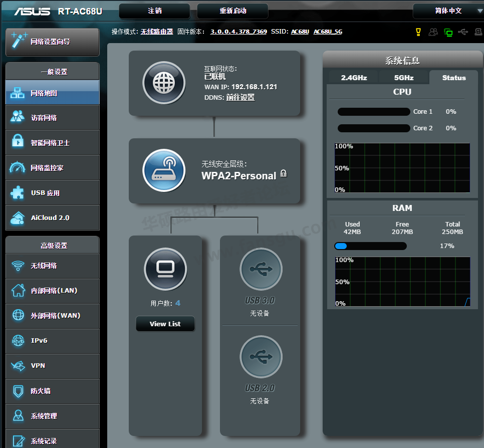Click the View List button
Image resolution: width=484 pixels, height=448 pixels.
click(165, 324)
